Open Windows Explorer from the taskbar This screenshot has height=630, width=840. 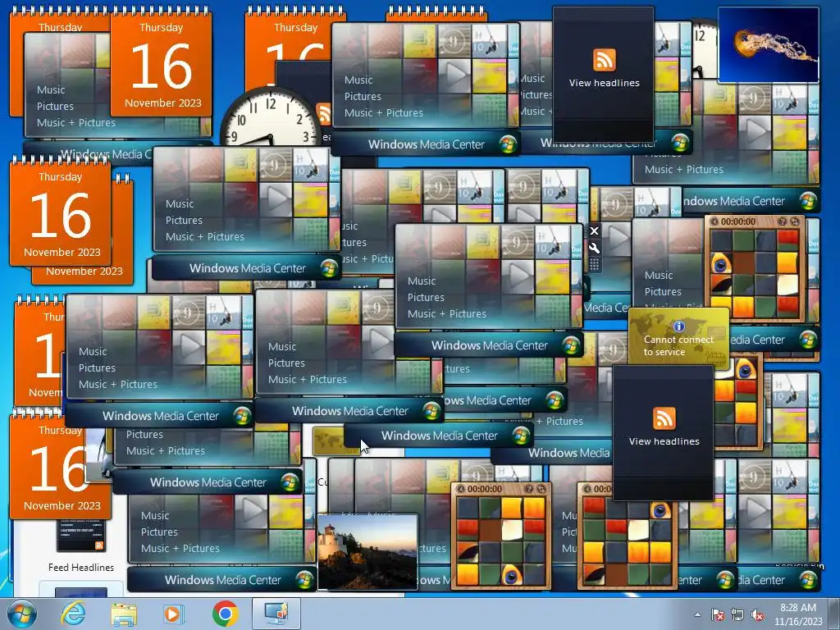point(124,614)
